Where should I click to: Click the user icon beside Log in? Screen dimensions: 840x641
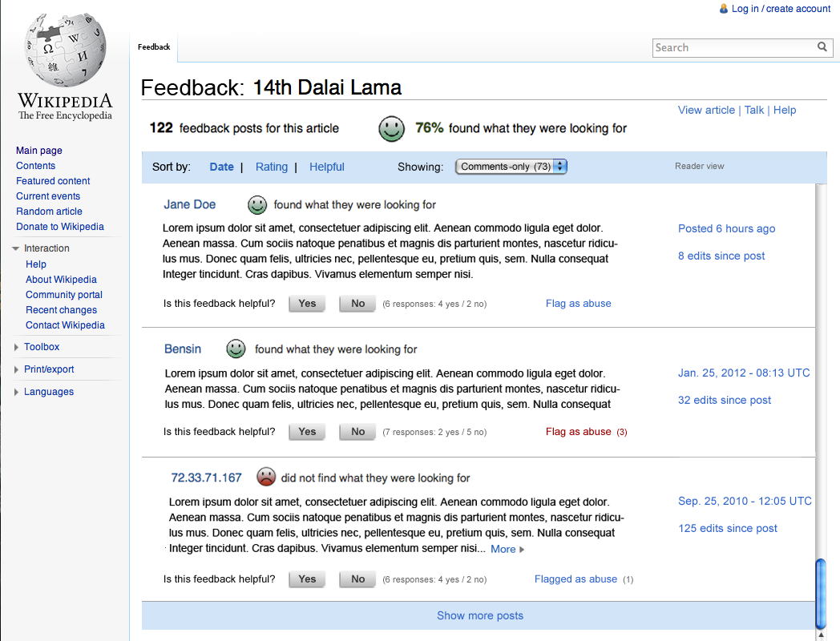724,9
